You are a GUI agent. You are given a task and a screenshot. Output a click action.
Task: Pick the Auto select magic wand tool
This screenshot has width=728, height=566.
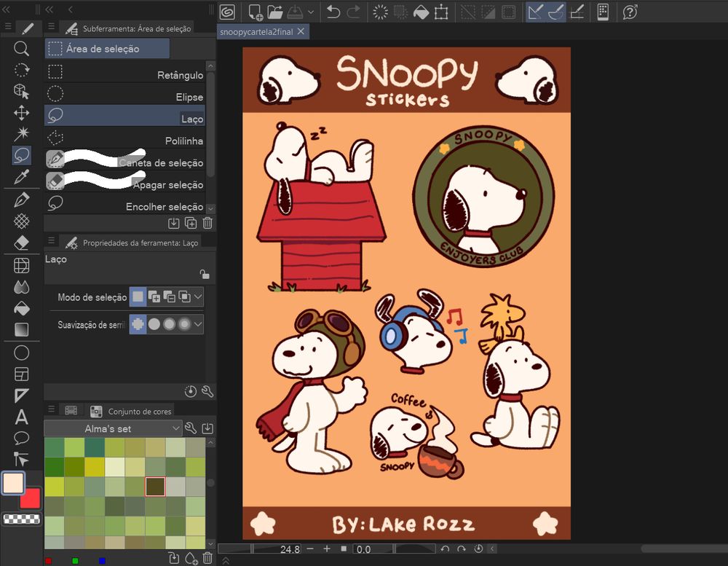pyautogui.click(x=22, y=133)
